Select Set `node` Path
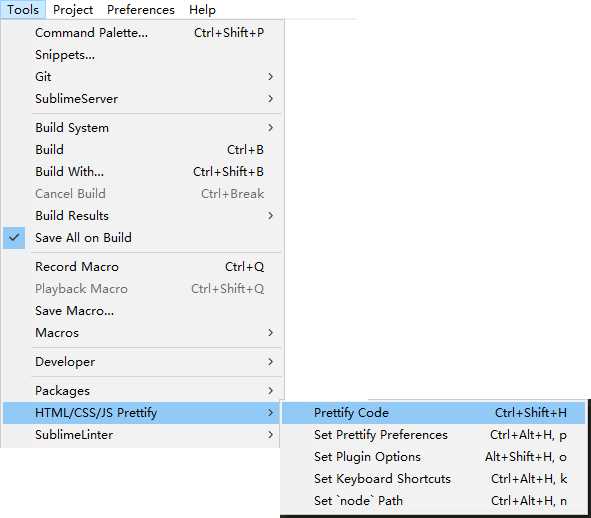The height and width of the screenshot is (518, 591). 433,501
